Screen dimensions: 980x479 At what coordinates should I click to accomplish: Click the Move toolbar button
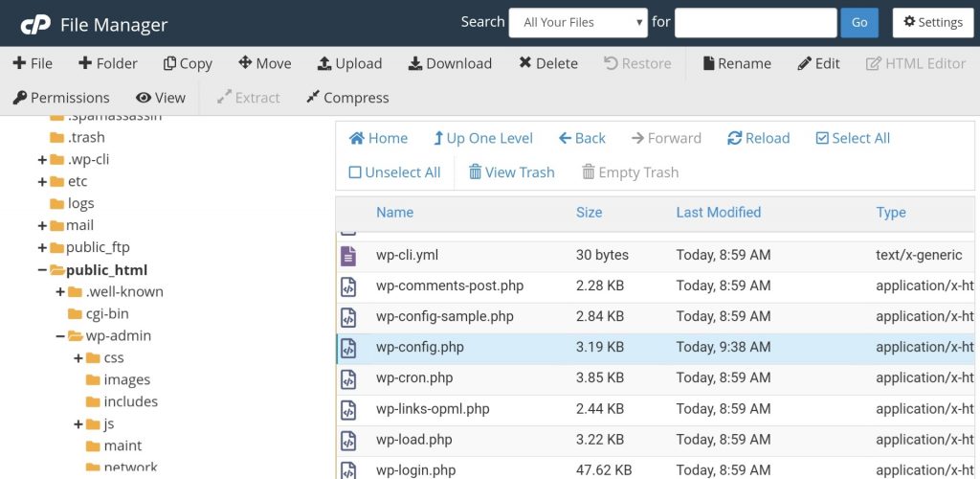264,63
